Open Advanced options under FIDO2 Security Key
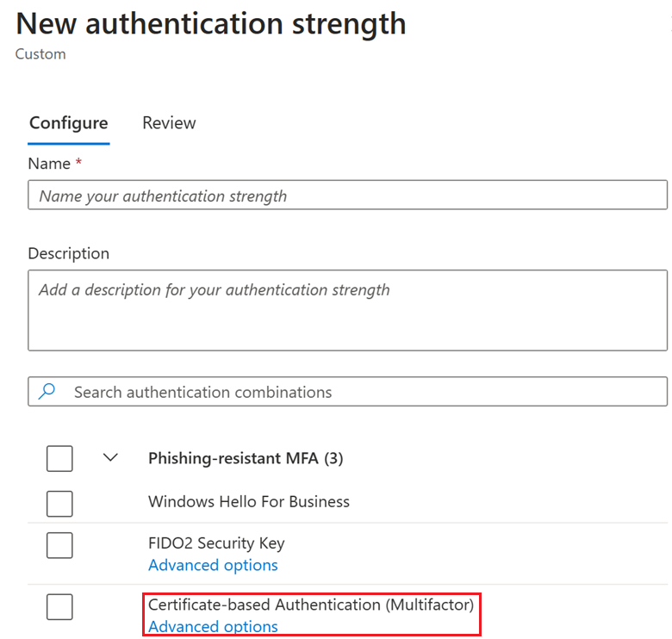The image size is (672, 639). 213,565
